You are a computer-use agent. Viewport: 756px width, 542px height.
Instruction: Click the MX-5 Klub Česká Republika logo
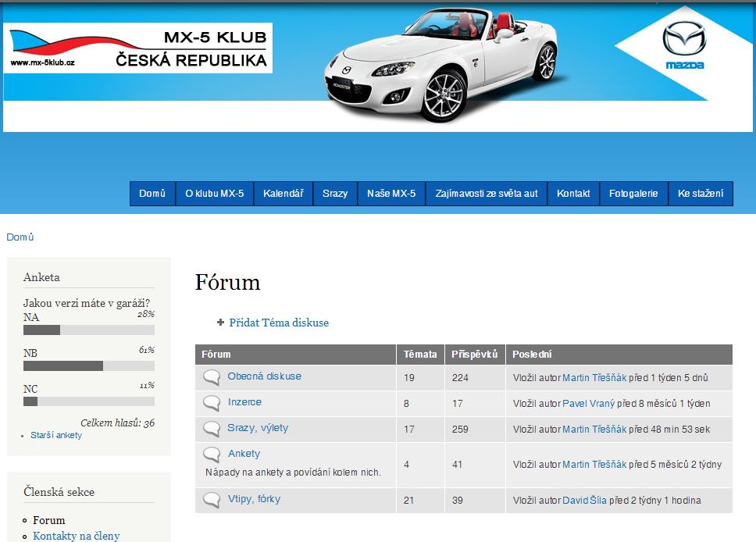[138, 48]
